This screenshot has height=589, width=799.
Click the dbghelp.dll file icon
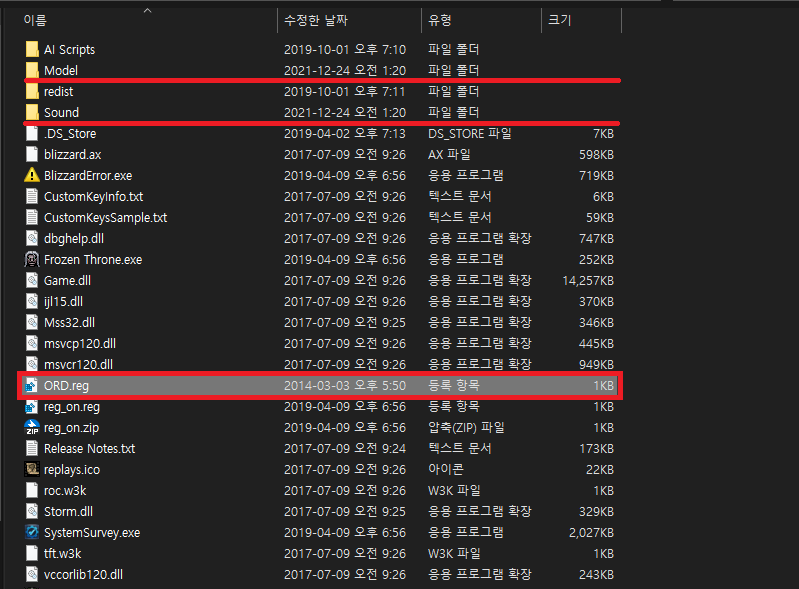pyautogui.click(x=32, y=238)
